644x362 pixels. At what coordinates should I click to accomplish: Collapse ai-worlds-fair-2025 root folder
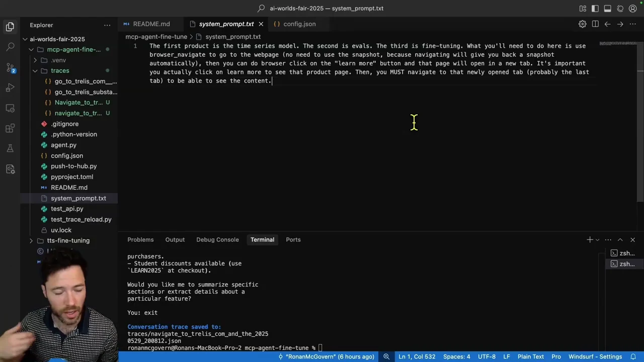tap(57, 39)
